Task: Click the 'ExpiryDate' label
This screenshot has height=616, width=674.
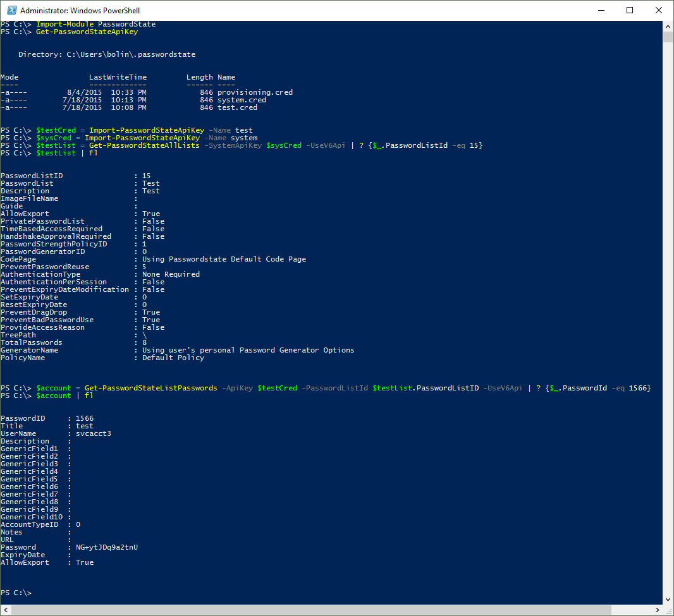Action: [x=23, y=555]
